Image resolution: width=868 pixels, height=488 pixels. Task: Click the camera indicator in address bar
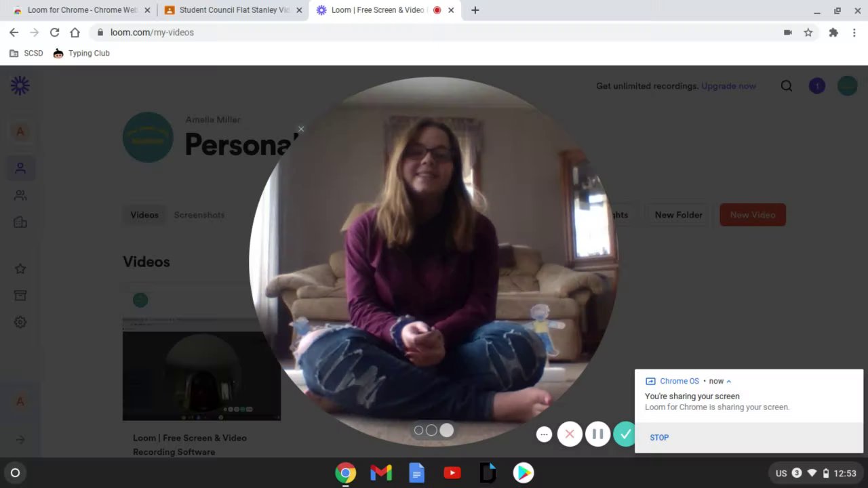click(787, 33)
